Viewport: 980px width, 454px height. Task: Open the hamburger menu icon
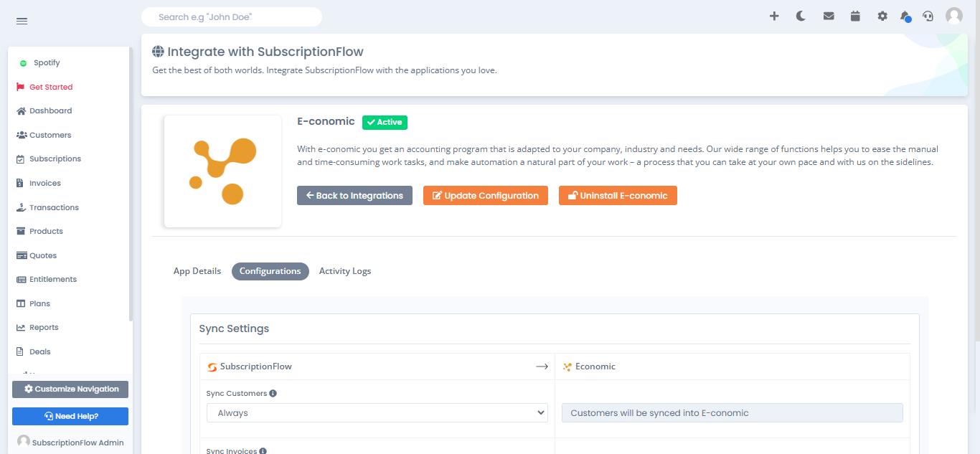coord(22,21)
